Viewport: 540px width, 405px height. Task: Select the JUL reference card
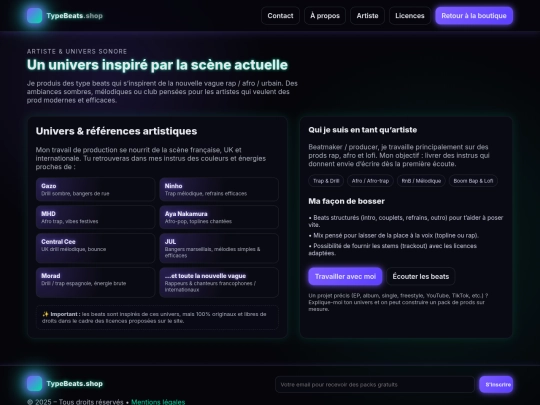(x=219, y=248)
